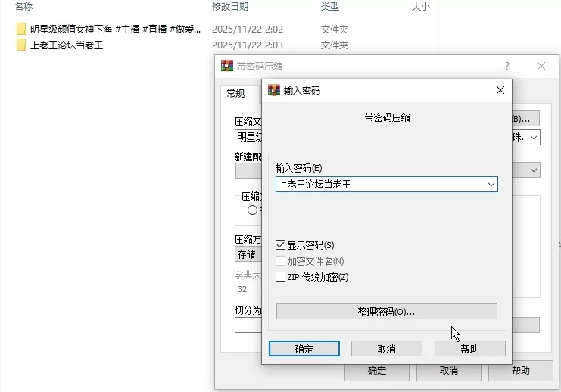Click 帮助 in the background 带密码压缩 window
This screenshot has width=561, height=392.
(x=521, y=371)
